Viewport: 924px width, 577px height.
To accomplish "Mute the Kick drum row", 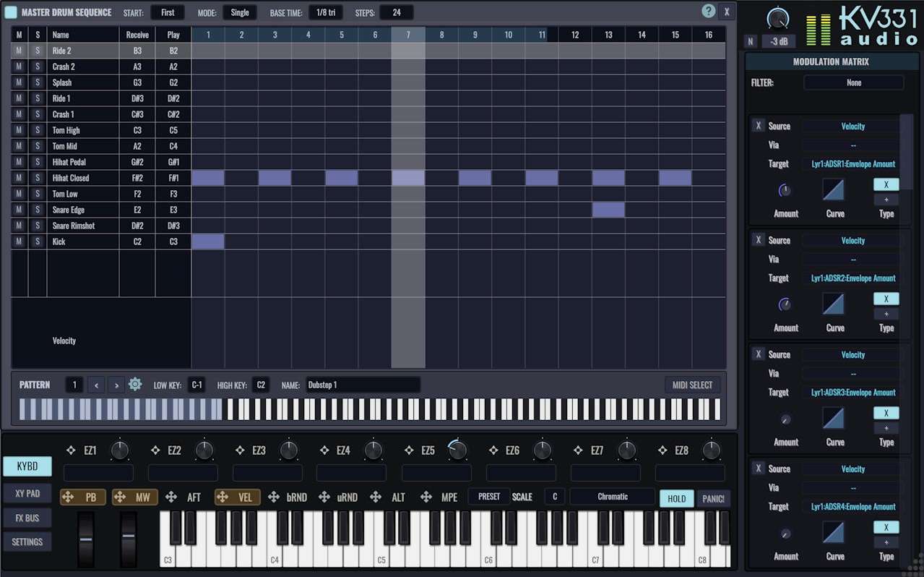I will [x=17, y=241].
